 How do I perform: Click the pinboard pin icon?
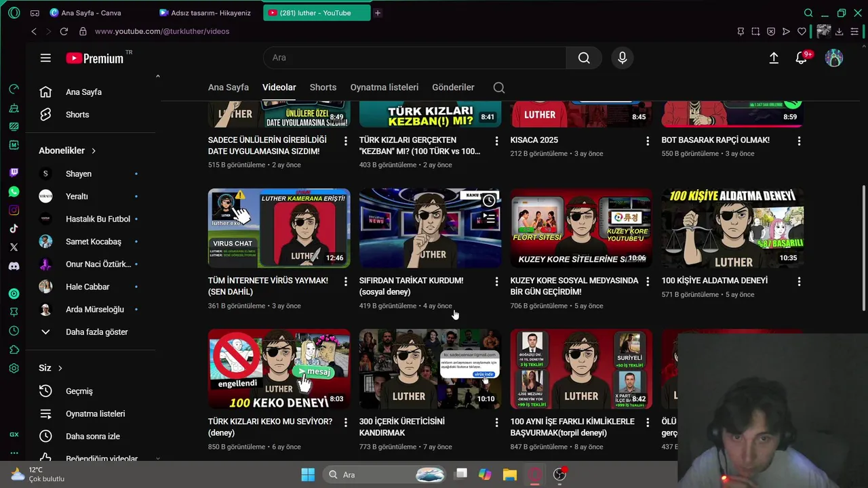[x=741, y=31]
